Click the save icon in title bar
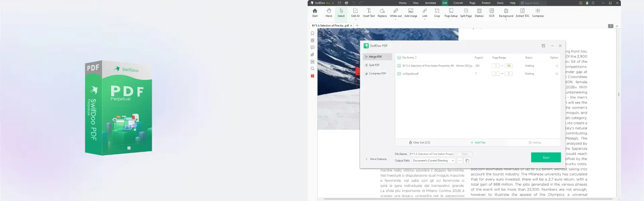Image resolution: width=644 pixels, height=201 pixels. coord(339,3)
